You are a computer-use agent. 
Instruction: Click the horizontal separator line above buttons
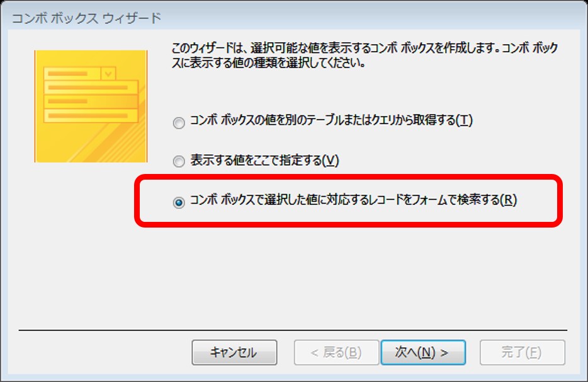tap(293, 330)
